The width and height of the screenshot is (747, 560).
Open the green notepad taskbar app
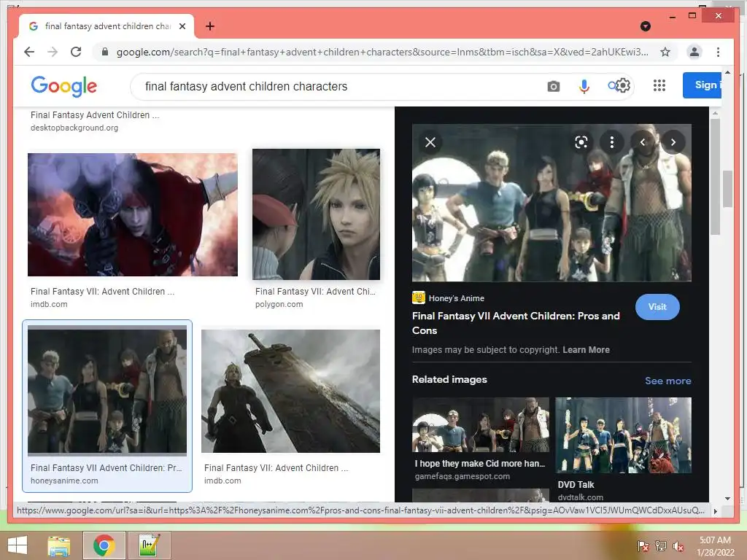tap(149, 545)
